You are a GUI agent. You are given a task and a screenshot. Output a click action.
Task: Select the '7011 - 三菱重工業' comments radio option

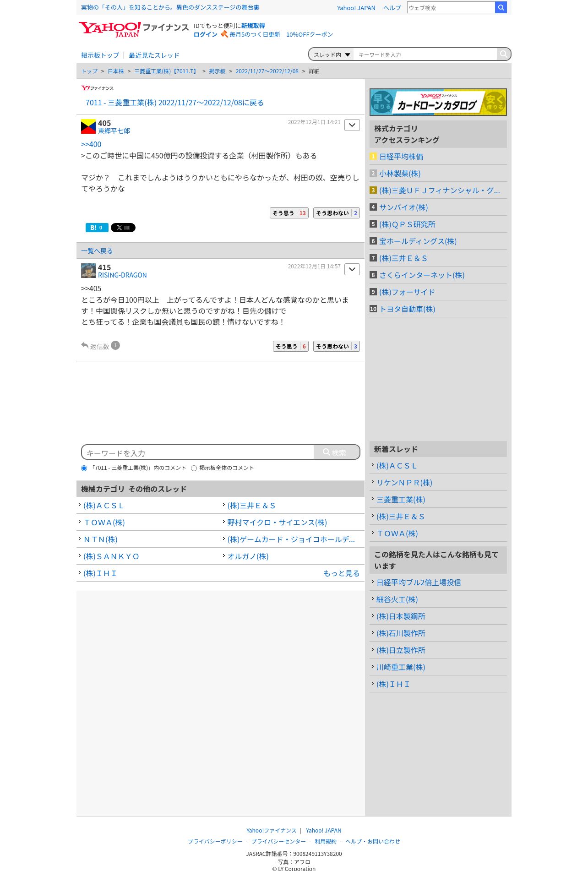pos(84,468)
